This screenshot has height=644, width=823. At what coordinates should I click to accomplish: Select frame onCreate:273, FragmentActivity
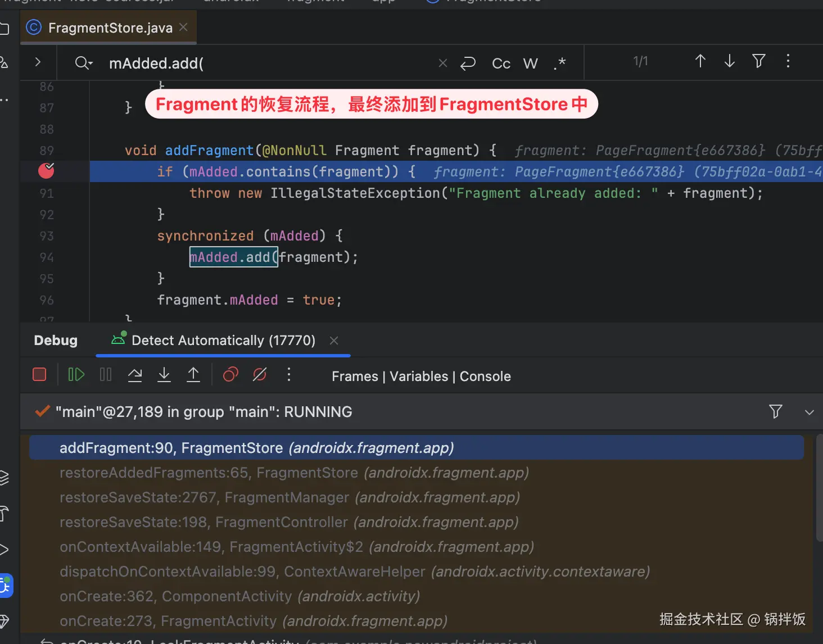(x=417, y=621)
